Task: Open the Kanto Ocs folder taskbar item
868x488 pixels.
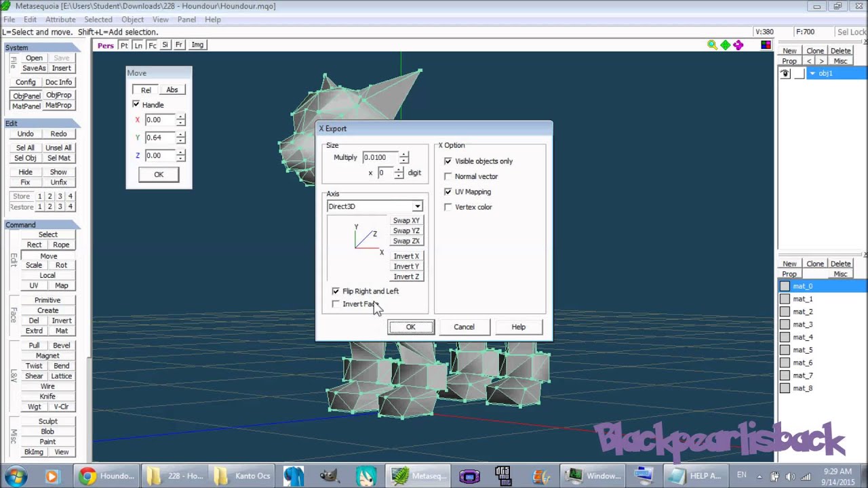Action: (x=242, y=476)
